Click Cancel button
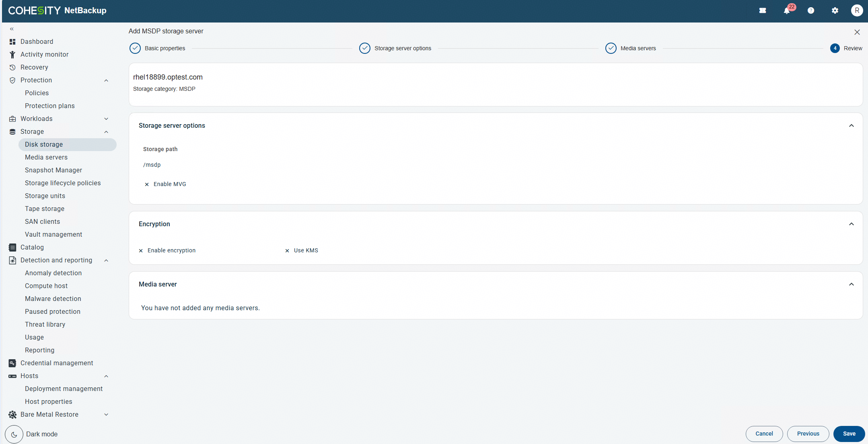The height and width of the screenshot is (444, 868). 764,434
